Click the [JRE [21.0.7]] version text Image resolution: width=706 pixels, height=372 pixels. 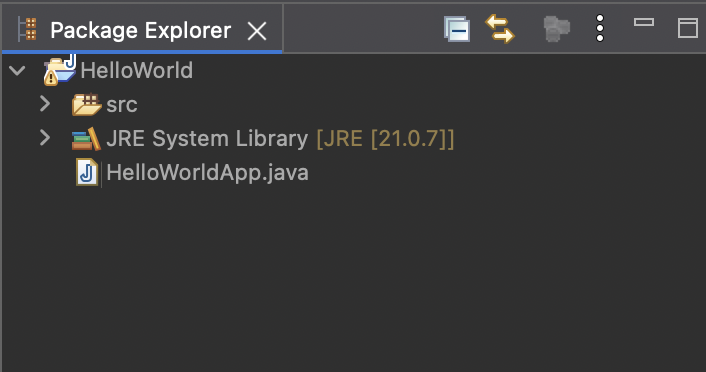(x=385, y=138)
